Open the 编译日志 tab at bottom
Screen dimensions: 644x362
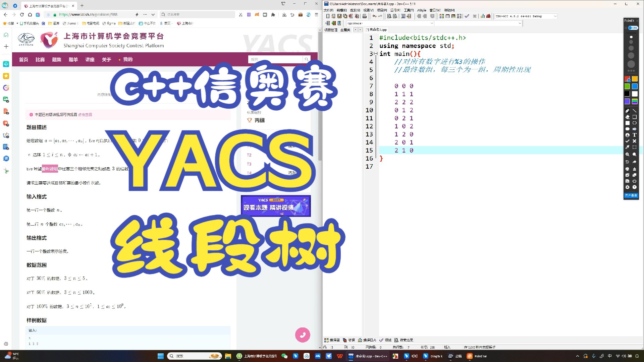[x=367, y=340]
